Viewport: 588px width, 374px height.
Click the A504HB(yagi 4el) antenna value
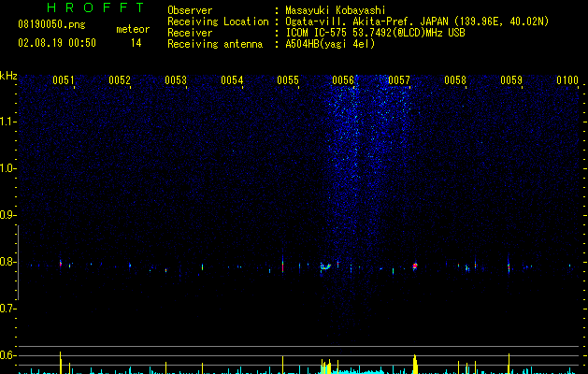(x=330, y=44)
